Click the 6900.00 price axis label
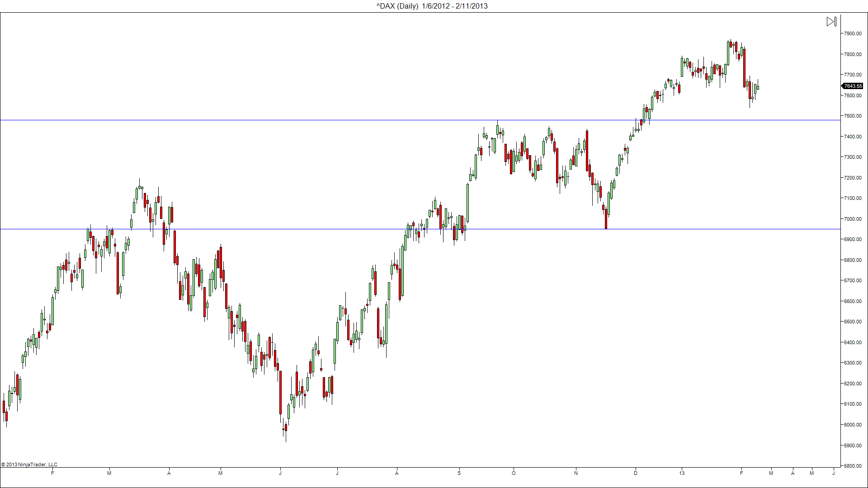Viewport: 868px width, 488px height. coord(853,239)
